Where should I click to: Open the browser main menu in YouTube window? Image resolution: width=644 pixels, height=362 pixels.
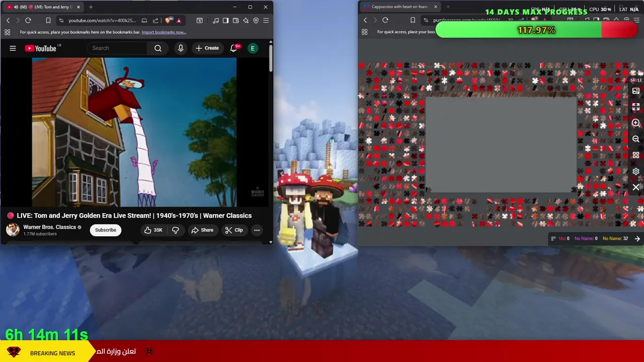(266, 20)
